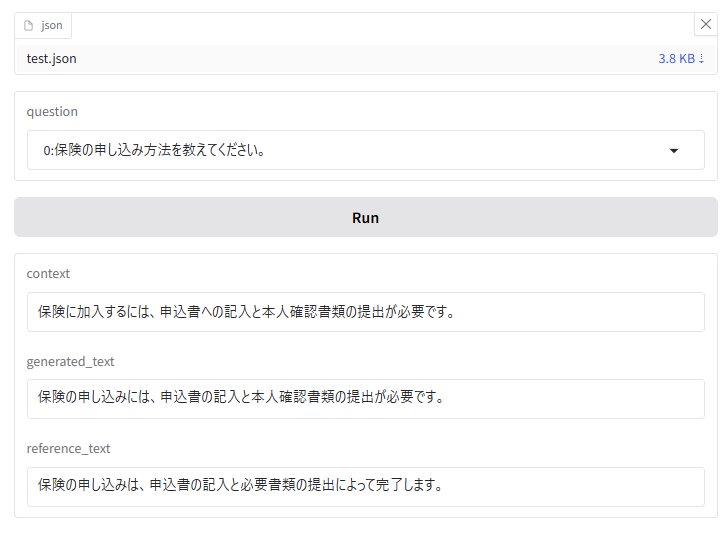Remove the uploaded test.json file
The width and height of the screenshot is (728, 536).
706,24
